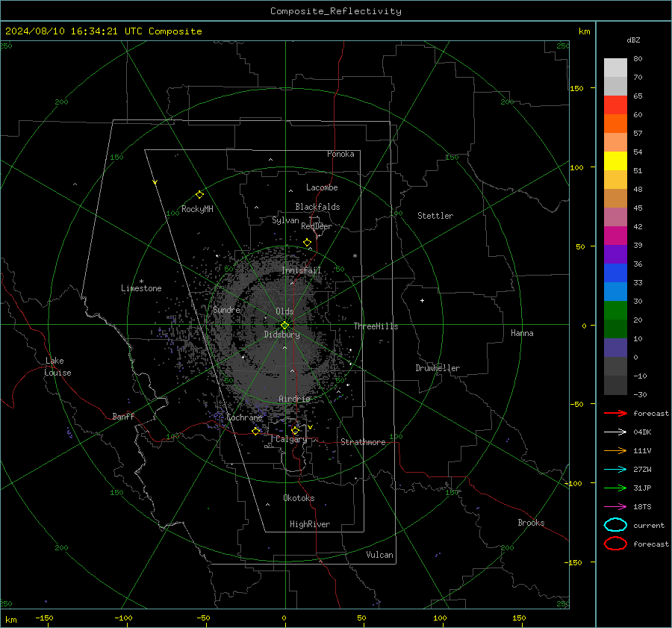
Task: Select the purple 36-39 dBZ color swatch
Action: [x=615, y=254]
